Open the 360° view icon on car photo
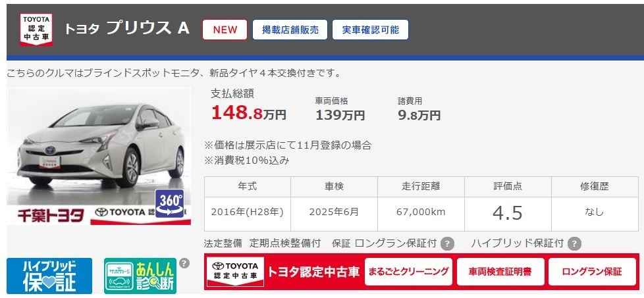644x298 pixels. [170, 203]
